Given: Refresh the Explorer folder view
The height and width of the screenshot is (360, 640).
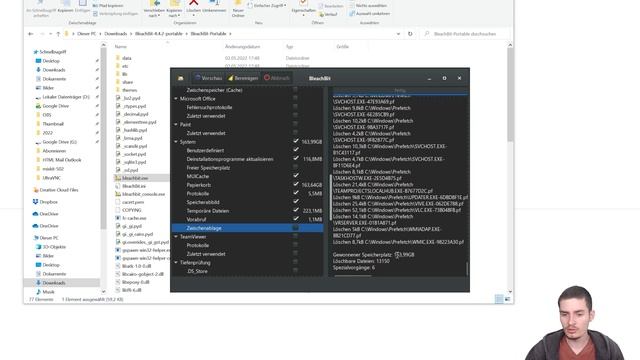Looking at the screenshot, I should (x=410, y=34).
